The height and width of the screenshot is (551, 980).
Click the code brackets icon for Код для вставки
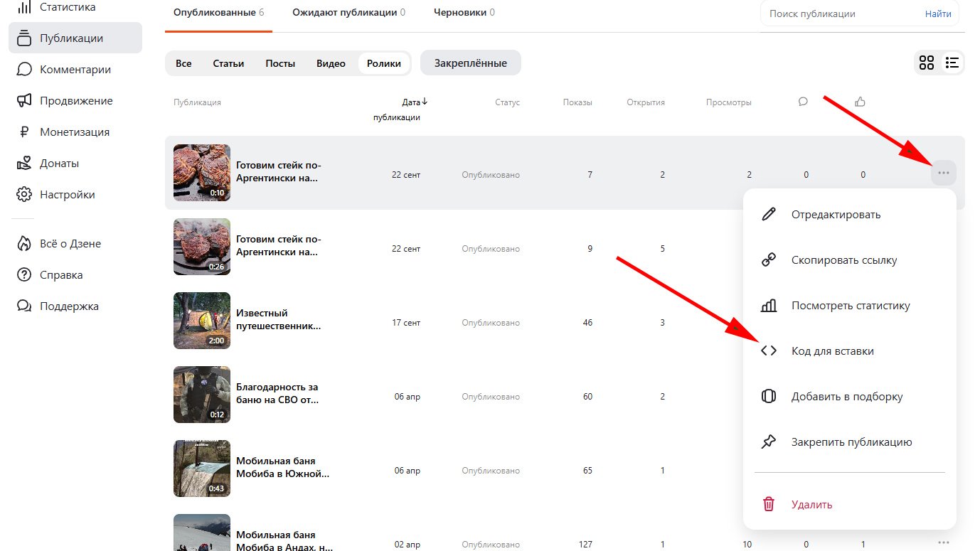coord(769,351)
